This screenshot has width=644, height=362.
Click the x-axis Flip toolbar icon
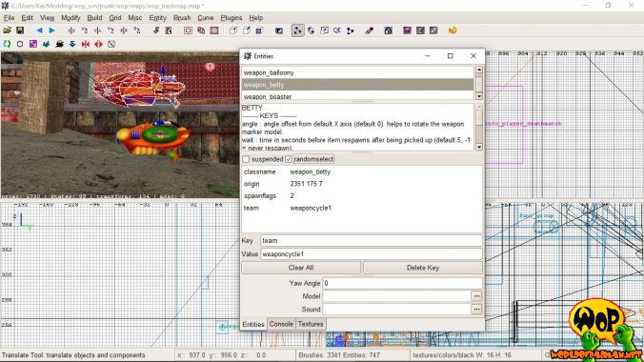click(x=71, y=30)
